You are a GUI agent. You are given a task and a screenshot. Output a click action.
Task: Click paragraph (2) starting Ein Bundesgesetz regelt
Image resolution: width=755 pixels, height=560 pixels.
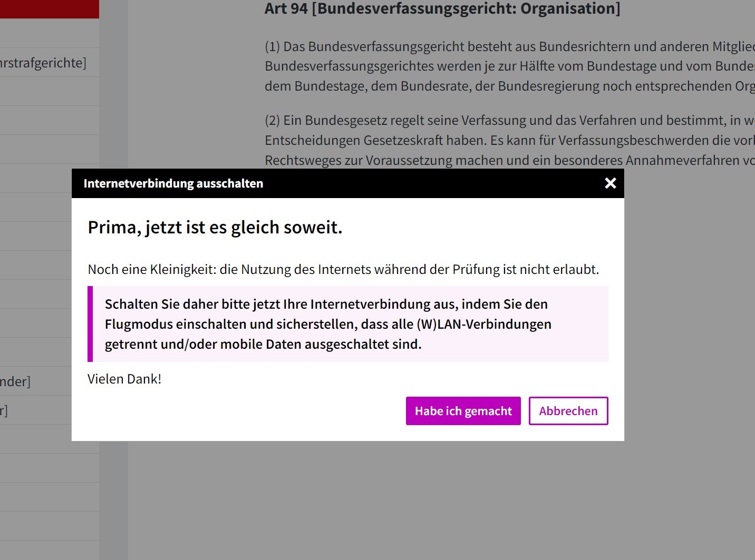(510, 140)
